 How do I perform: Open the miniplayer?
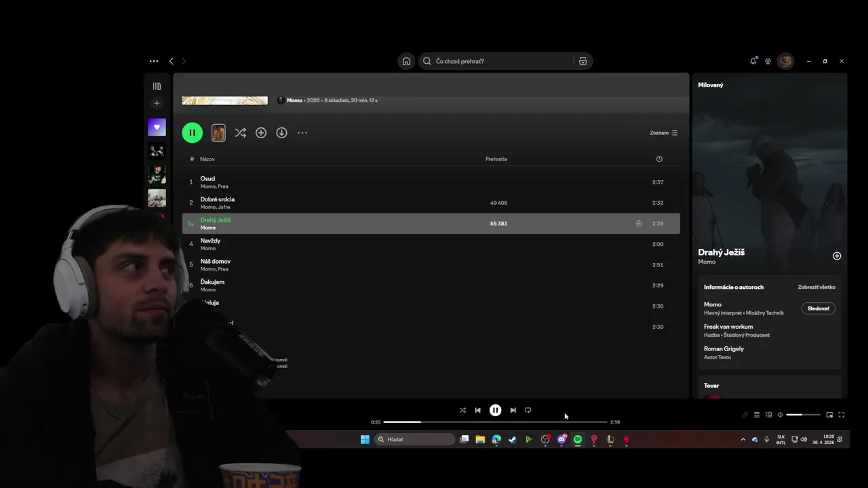(829, 415)
